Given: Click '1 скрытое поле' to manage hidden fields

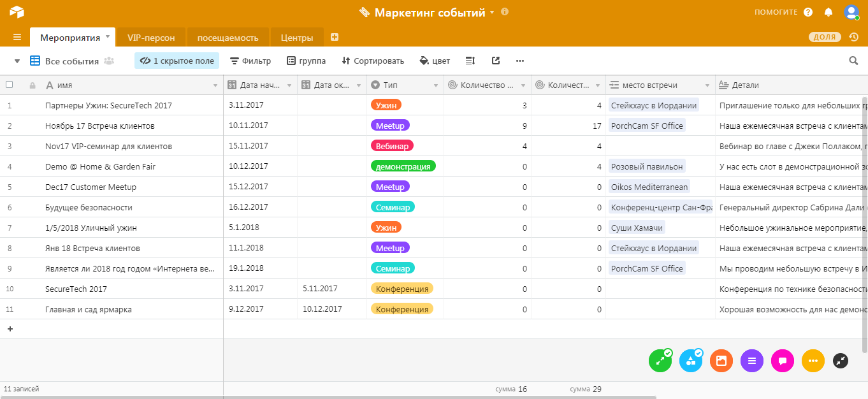Looking at the screenshot, I should 176,61.
